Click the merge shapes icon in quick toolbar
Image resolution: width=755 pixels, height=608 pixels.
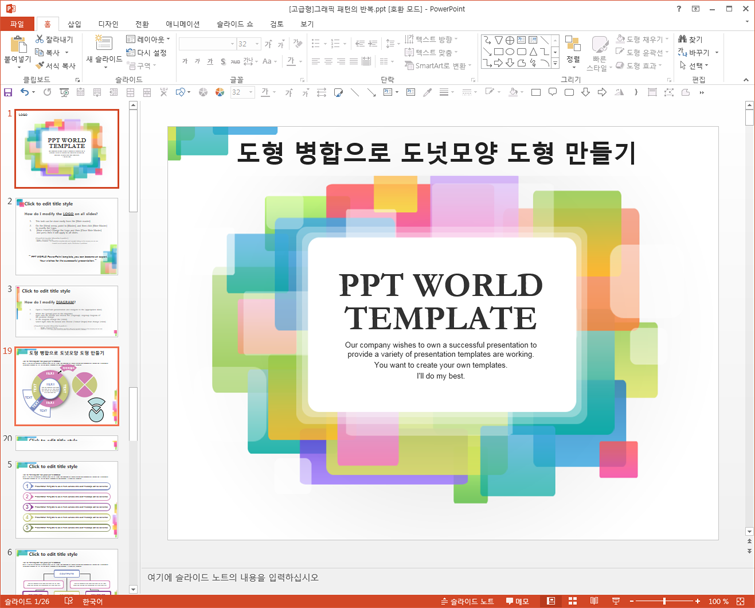[x=181, y=92]
